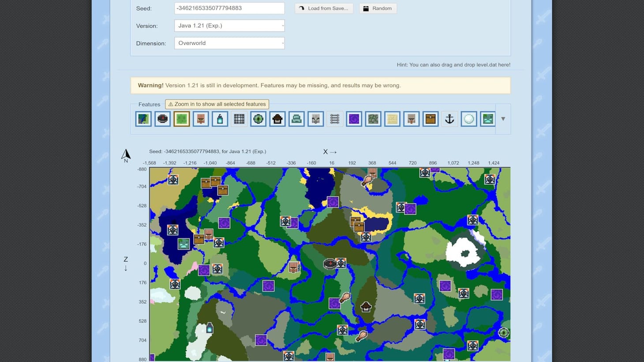The image size is (644, 362).
Task: Click the Load from Save button
Action: [324, 8]
